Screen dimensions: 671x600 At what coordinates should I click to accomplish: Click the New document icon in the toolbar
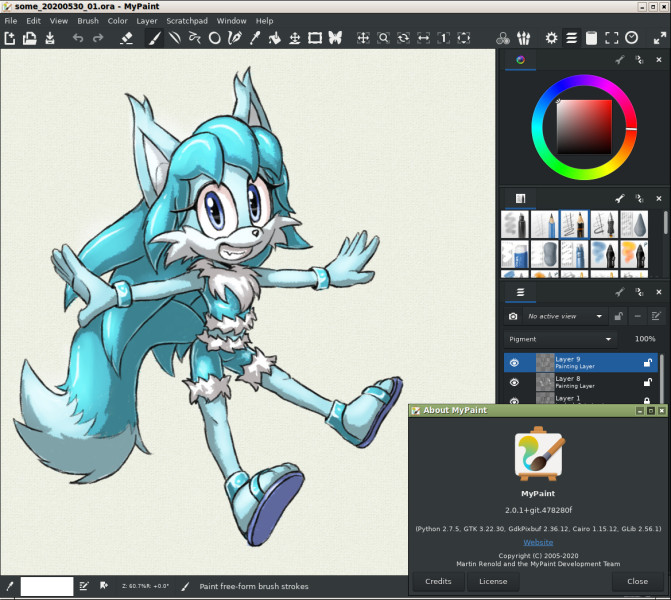[10, 38]
